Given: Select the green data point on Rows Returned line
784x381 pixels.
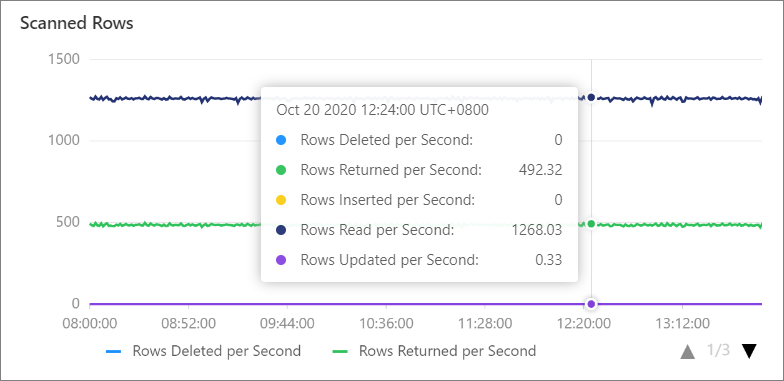Looking at the screenshot, I should 592,224.
